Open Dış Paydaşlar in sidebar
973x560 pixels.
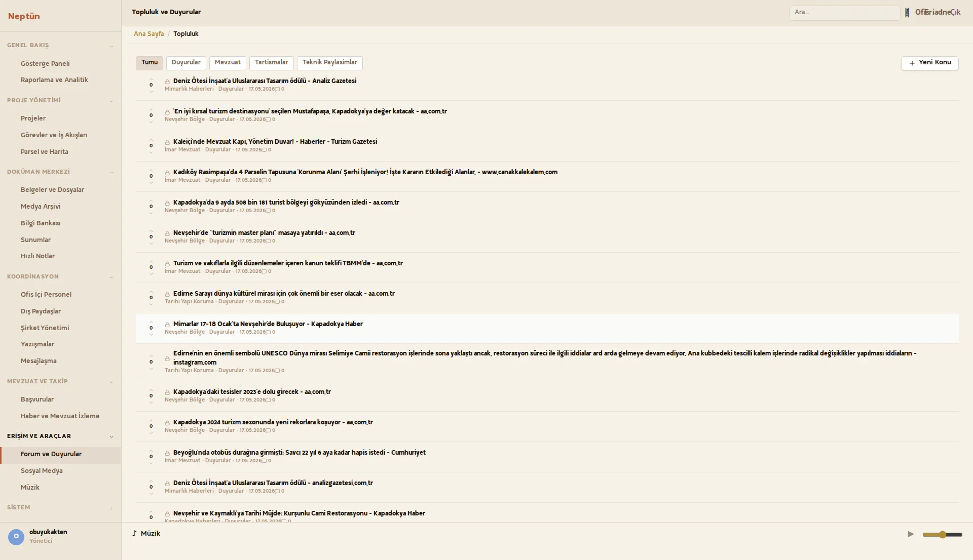click(x=61, y=311)
